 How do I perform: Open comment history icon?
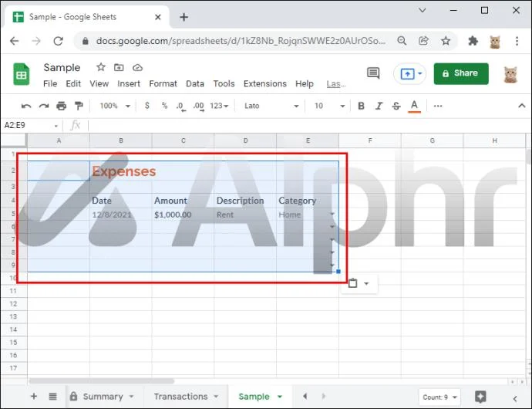(373, 73)
